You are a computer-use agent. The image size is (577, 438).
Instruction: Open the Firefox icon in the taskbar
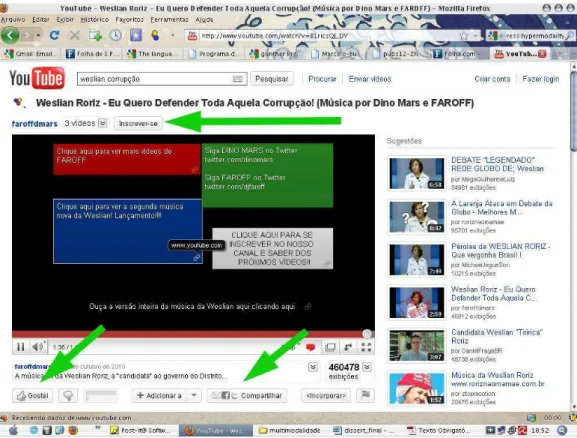coord(73,430)
